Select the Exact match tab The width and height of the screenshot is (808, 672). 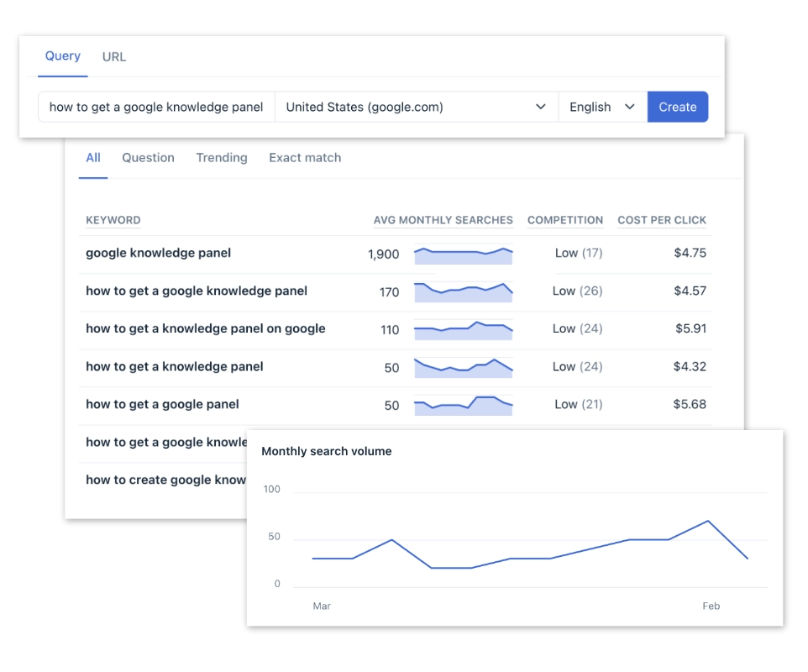305,158
